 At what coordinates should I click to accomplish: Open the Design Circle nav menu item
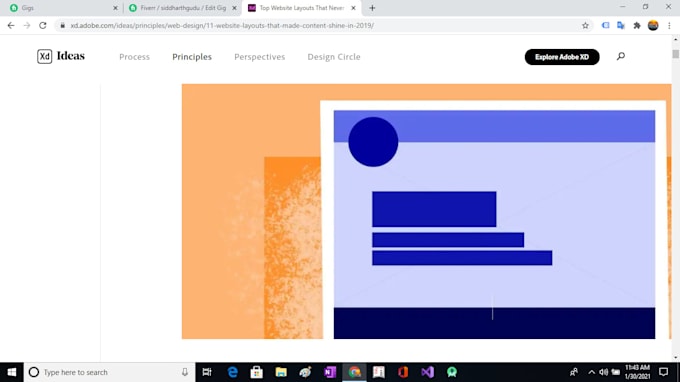(x=334, y=57)
